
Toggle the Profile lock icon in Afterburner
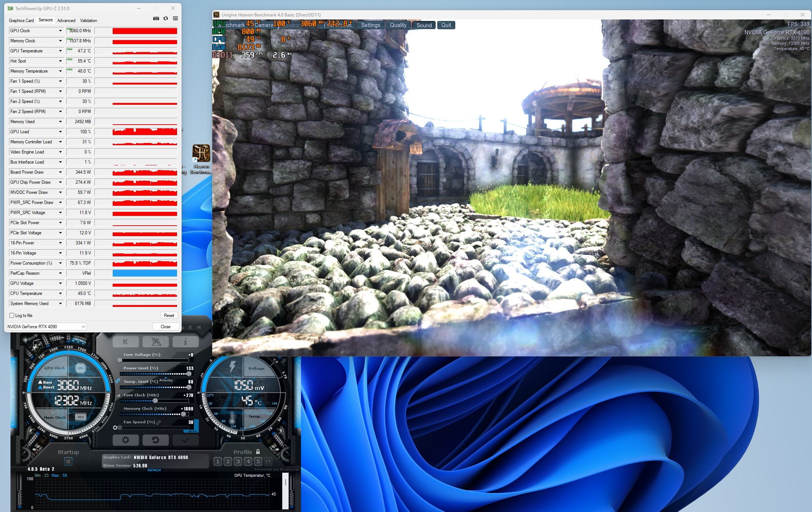click(x=258, y=452)
